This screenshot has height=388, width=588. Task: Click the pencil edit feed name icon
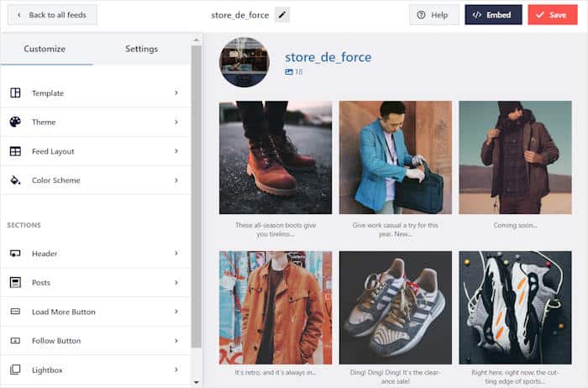(x=282, y=15)
